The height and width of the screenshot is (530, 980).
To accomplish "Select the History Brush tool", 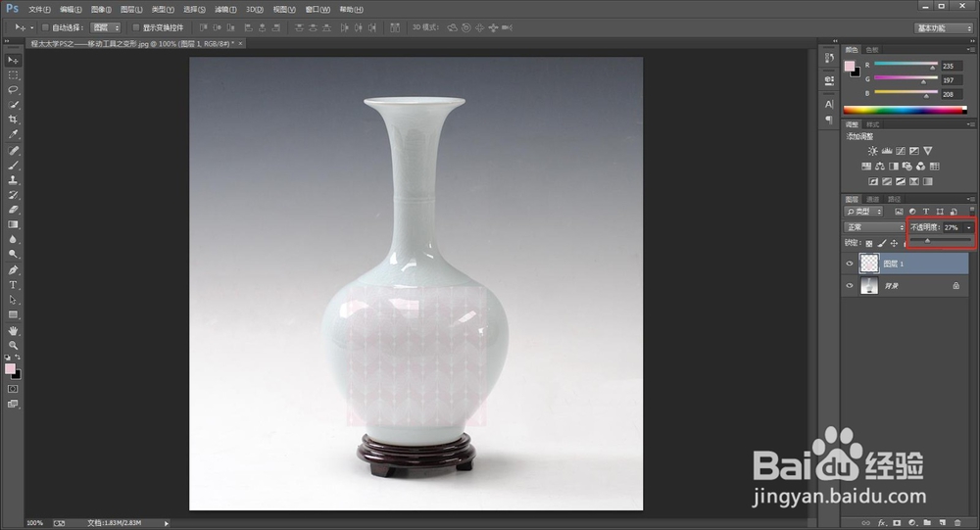I will click(13, 195).
